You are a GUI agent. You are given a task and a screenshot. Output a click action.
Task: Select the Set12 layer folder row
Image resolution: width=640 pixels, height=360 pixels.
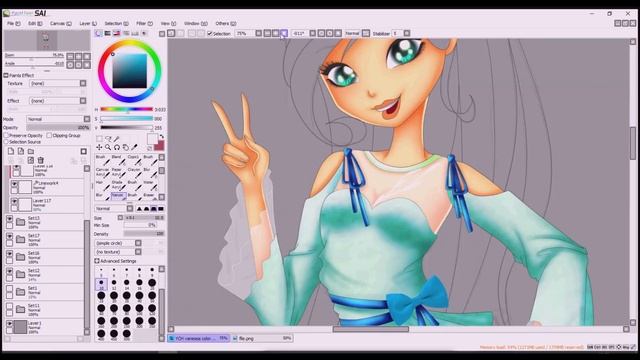point(44,274)
